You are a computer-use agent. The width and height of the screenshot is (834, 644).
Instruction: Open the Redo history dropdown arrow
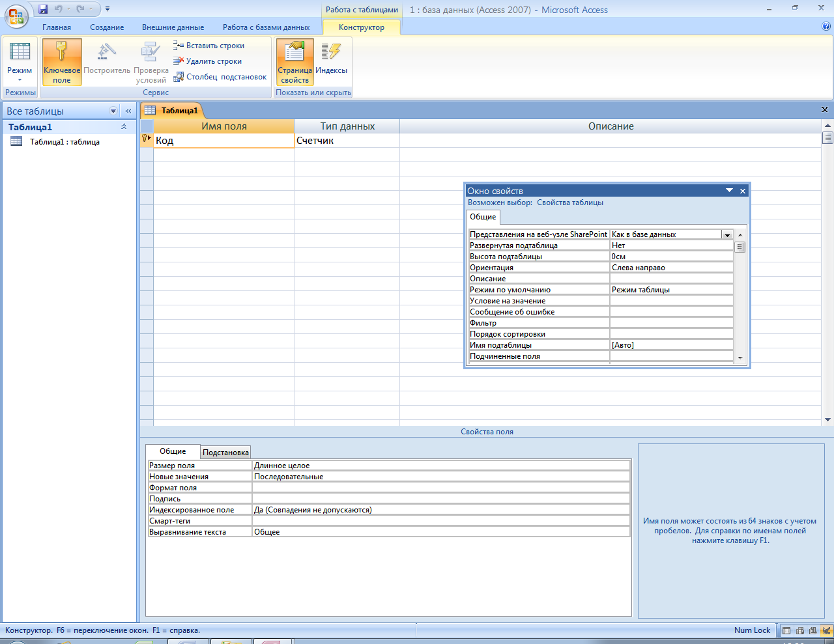pyautogui.click(x=91, y=9)
